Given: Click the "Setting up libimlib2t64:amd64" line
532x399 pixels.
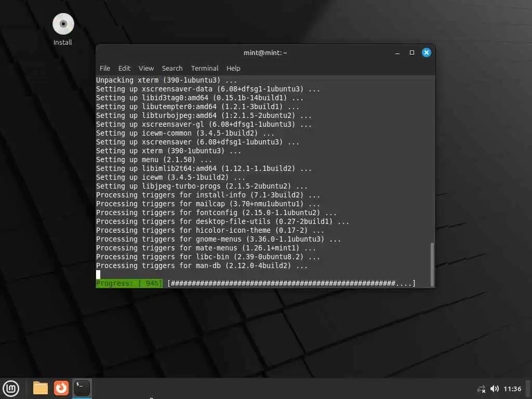Looking at the screenshot, I should [204, 168].
